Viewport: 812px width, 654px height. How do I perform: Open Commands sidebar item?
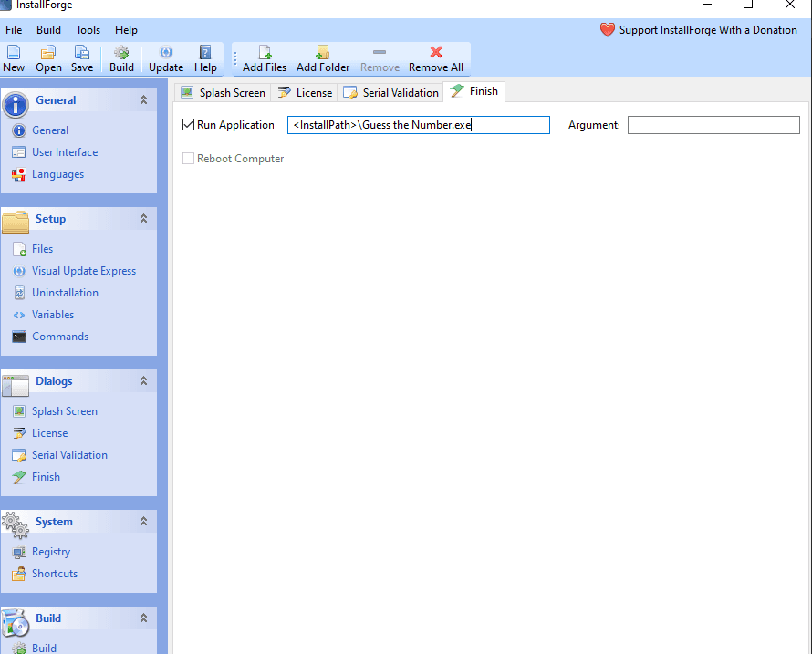pos(60,337)
